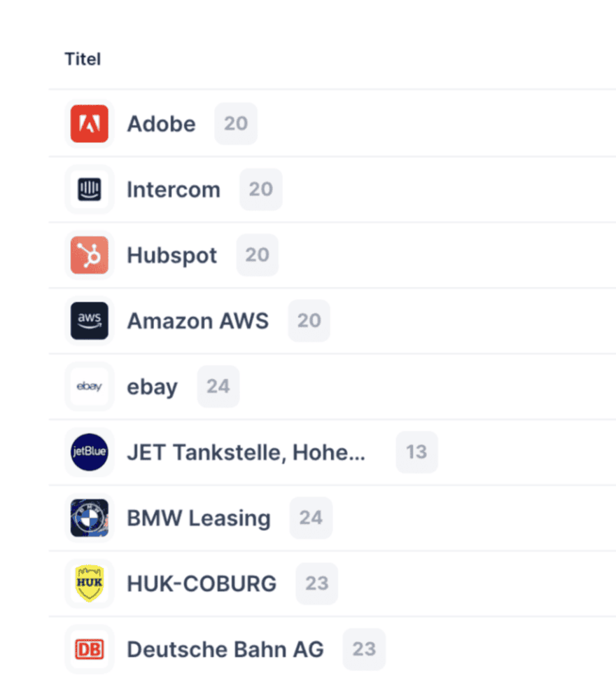Click the Amazon AWS logo icon

click(x=90, y=321)
